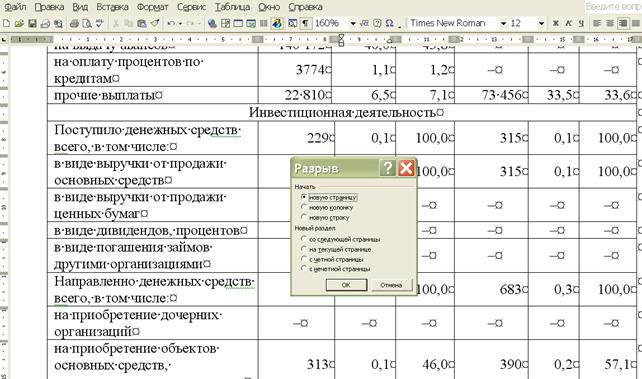Screen dimensions: 642x379
Task: Open Tables and Borders toolbar icon
Action: pyautogui.click(x=225, y=24)
